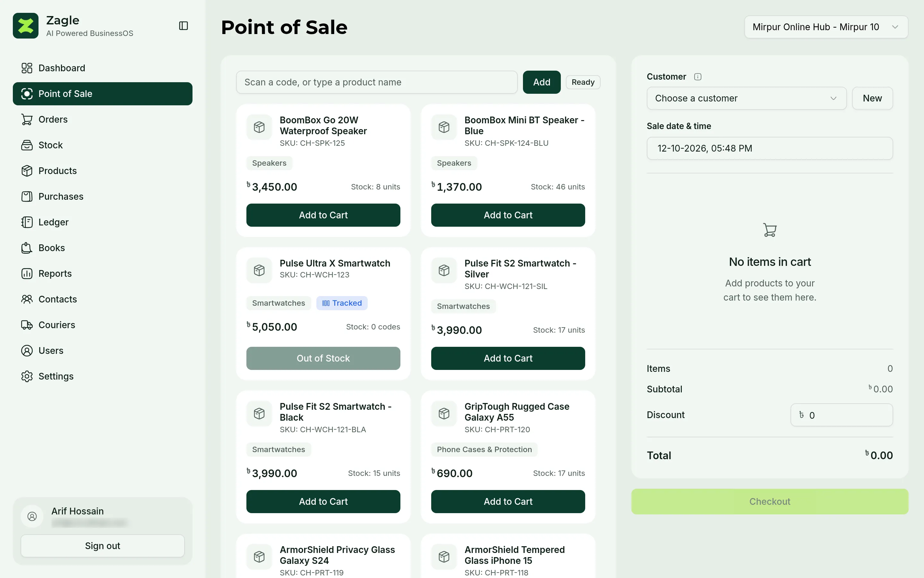Click the Add button next to search

pyautogui.click(x=542, y=82)
